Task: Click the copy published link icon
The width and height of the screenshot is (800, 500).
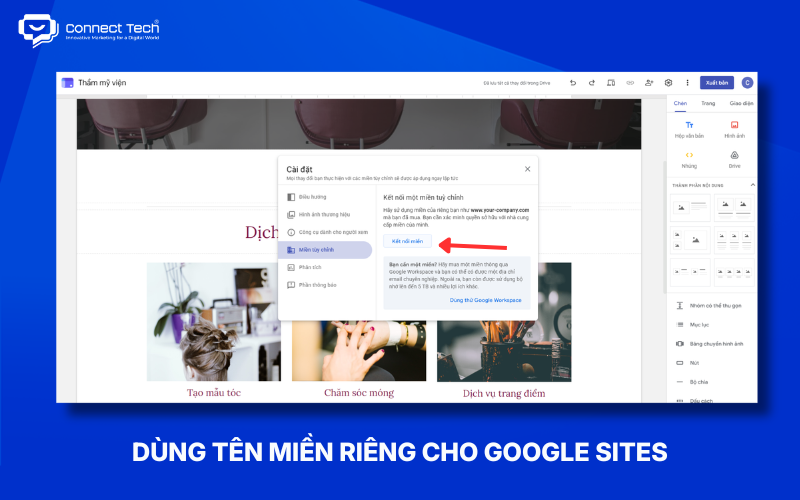Action: [x=630, y=83]
